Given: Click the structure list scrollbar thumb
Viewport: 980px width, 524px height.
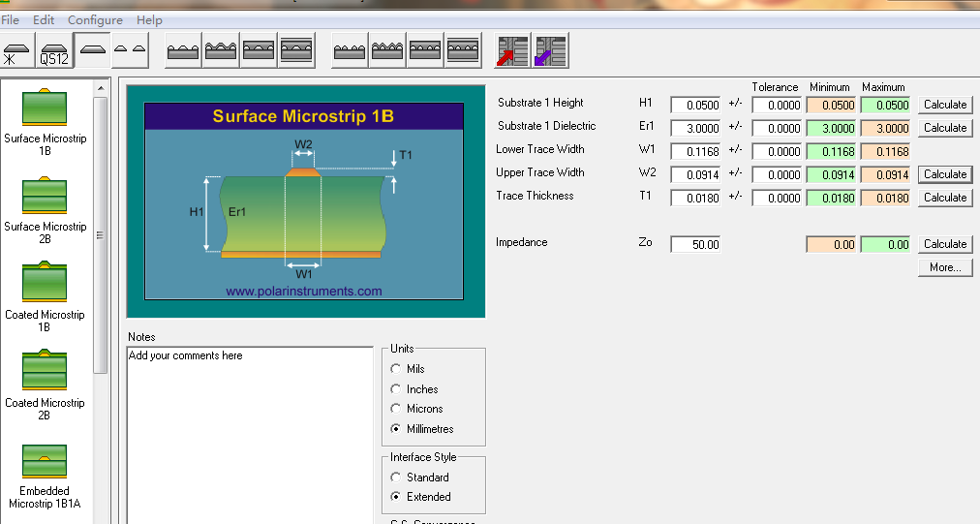Looking at the screenshot, I should pyautogui.click(x=101, y=235).
